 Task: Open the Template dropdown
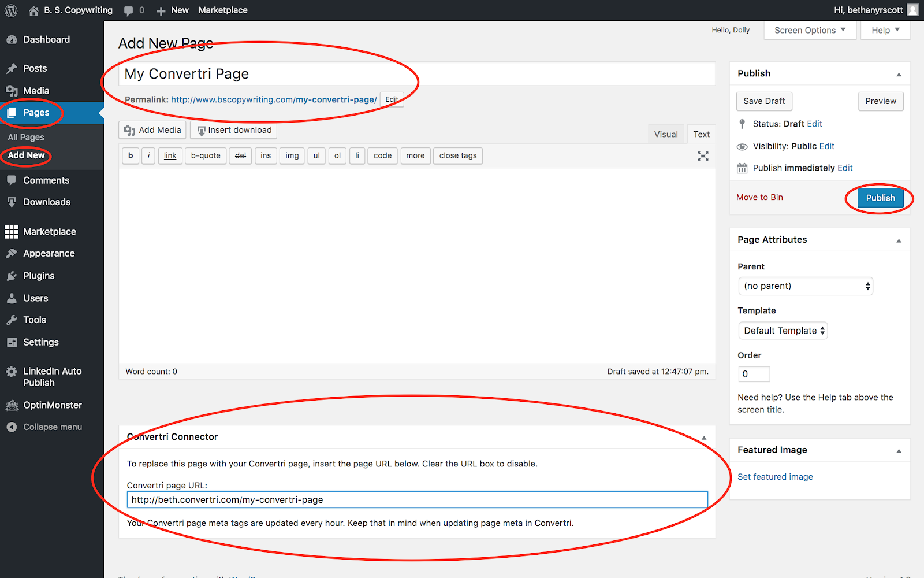pos(783,331)
